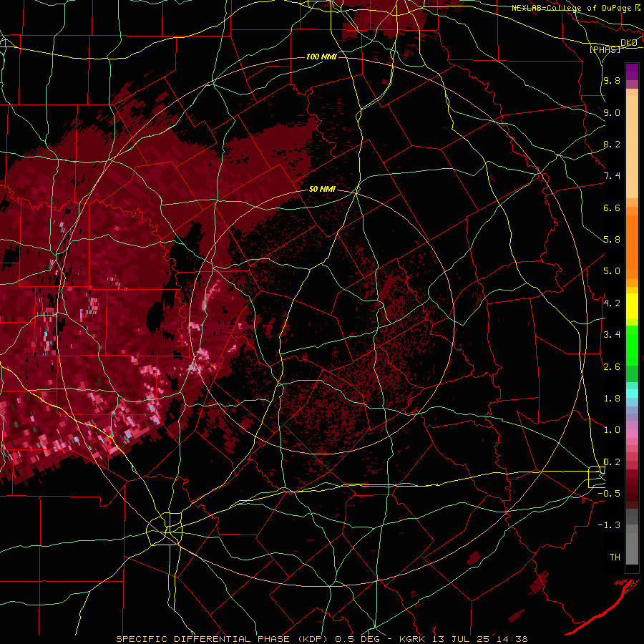The image size is (644, 644).
Task: Click the SPECIFIC DIFFERENTIAL PHASE (KDP) caption text
Action: pos(223,639)
